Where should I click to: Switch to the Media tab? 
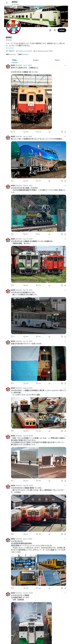point(57,60)
